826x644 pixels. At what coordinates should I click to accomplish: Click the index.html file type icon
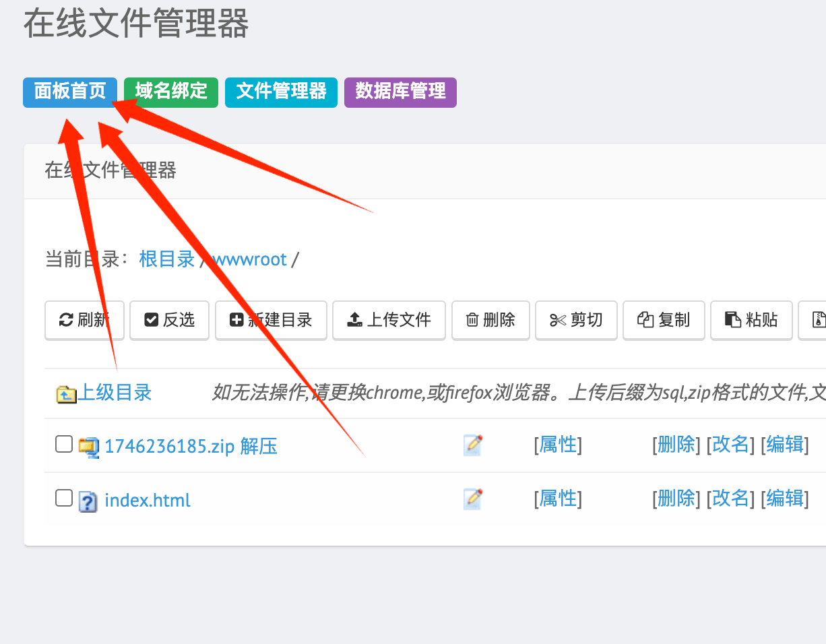click(x=88, y=501)
